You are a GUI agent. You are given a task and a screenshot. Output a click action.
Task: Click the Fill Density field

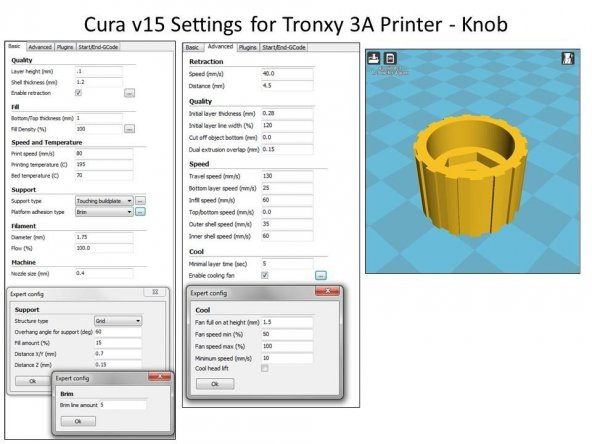[x=99, y=129]
